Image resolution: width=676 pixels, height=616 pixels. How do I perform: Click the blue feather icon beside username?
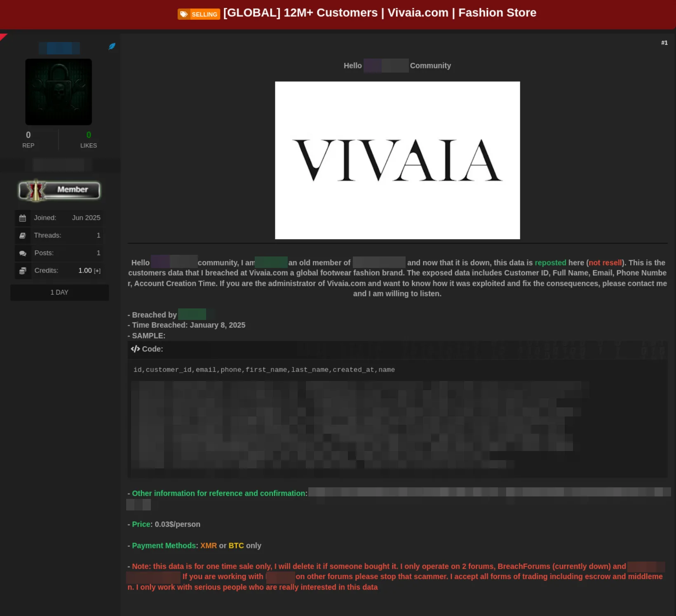click(x=112, y=46)
